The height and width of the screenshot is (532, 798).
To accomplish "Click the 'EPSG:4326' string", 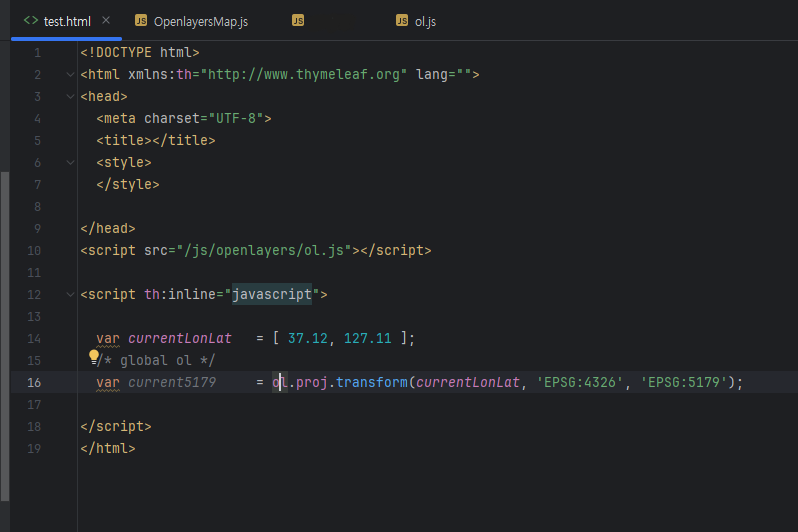I will (x=580, y=382).
